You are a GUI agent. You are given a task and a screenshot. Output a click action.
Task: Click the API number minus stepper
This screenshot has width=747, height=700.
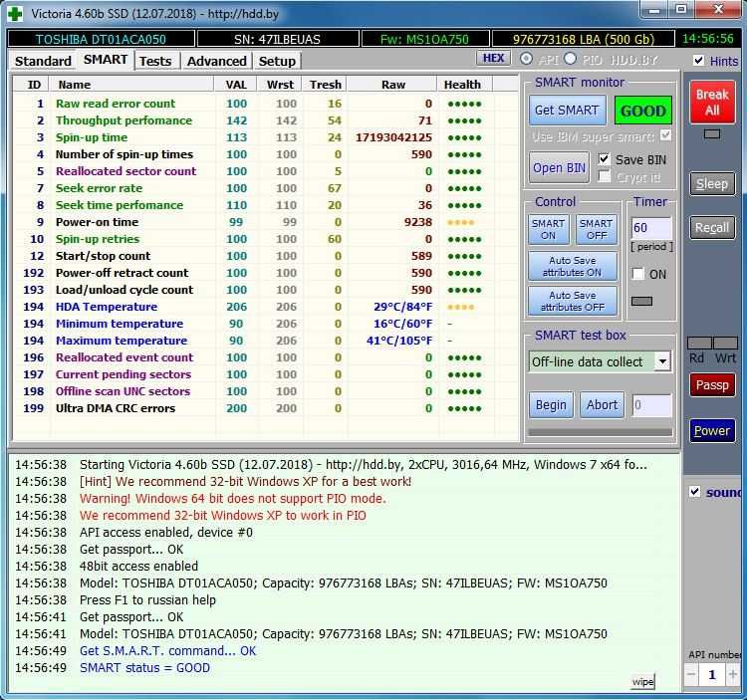coord(692,675)
